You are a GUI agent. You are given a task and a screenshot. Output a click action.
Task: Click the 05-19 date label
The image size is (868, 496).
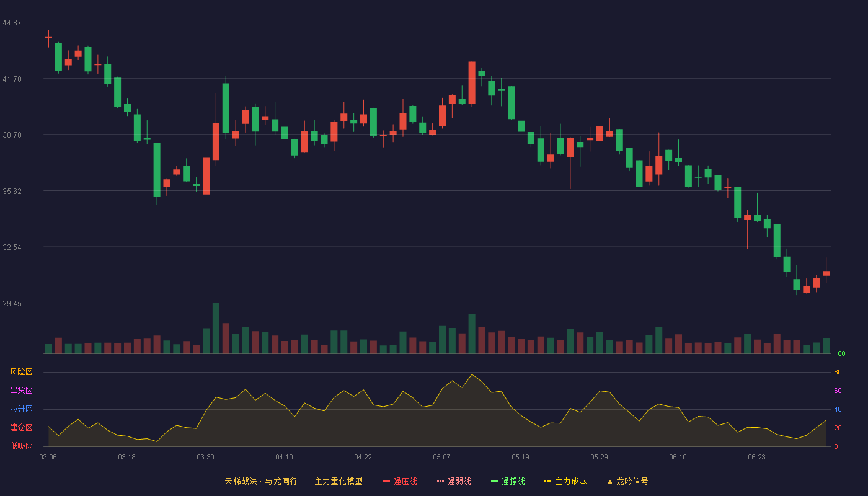coord(520,457)
